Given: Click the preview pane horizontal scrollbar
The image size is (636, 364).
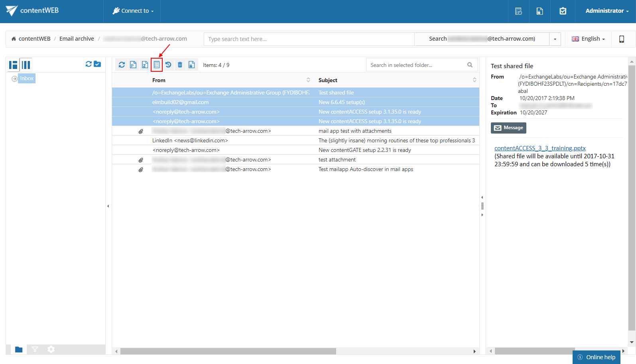Looking at the screenshot, I should [x=534, y=351].
